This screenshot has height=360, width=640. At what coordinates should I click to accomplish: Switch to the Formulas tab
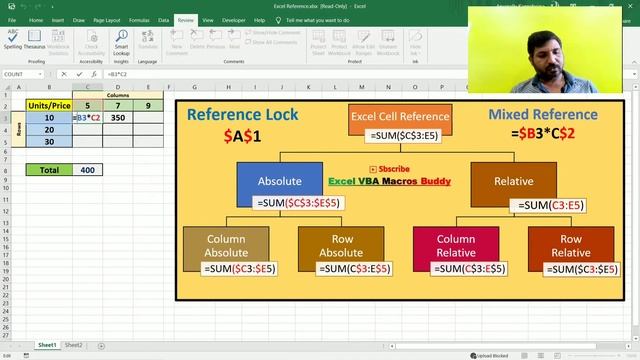[x=139, y=20]
